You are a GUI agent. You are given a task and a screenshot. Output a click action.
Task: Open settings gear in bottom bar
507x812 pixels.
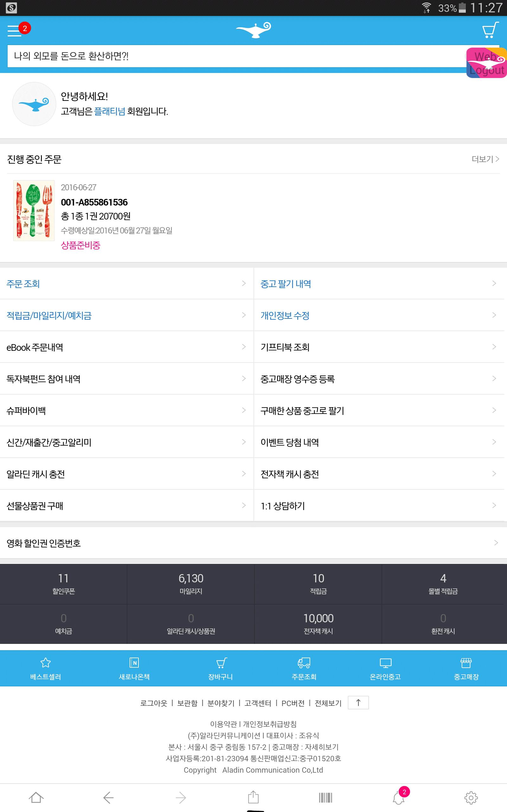tap(471, 798)
